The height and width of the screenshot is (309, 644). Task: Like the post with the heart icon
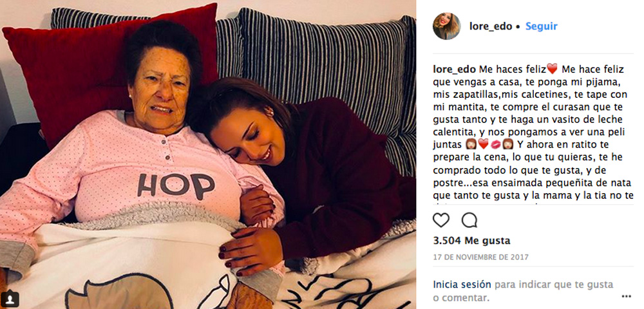[441, 220]
